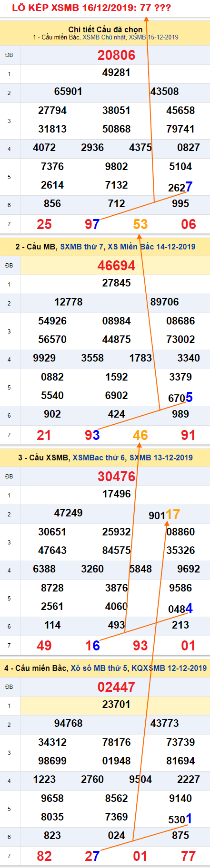Select second prize number 47249
Viewport: 210px width, 868px height.
(68, 513)
